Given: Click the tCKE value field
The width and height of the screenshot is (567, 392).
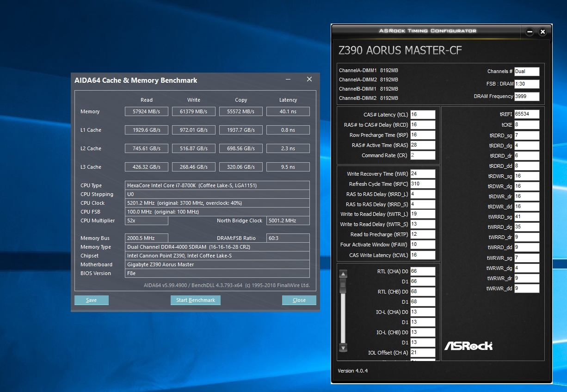Looking at the screenshot, I should pyautogui.click(x=527, y=125).
